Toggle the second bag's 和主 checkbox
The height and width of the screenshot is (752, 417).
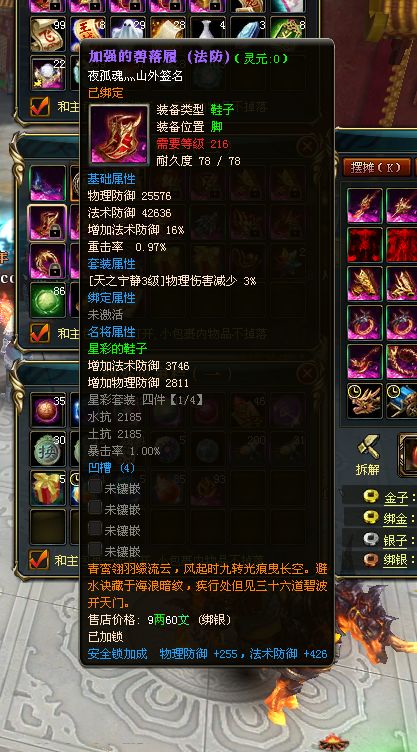coord(40,332)
